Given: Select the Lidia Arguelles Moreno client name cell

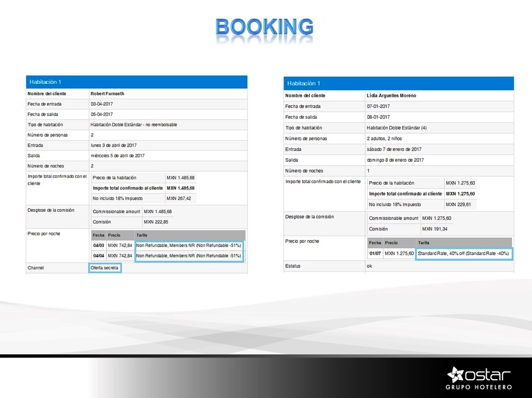Looking at the screenshot, I should [392, 96].
